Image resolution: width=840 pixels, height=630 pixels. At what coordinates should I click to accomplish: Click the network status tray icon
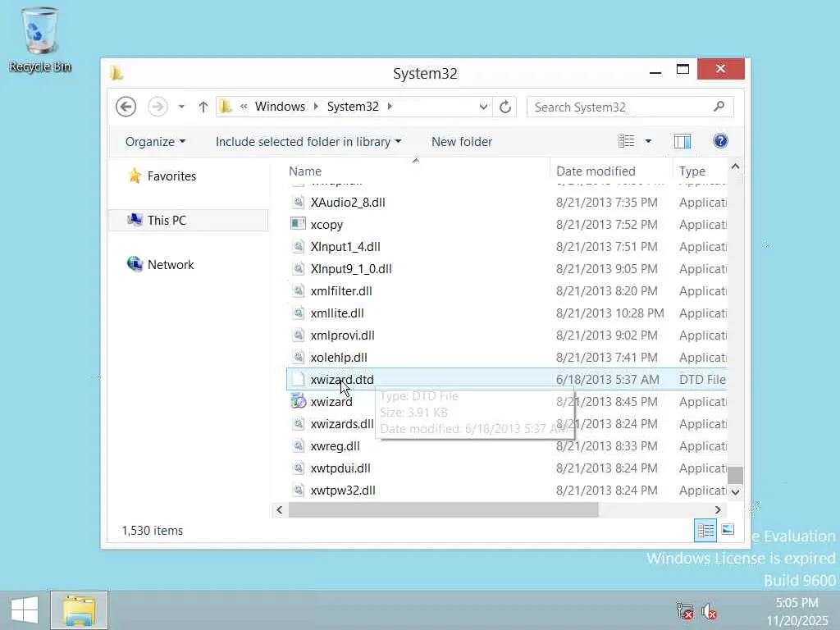click(685, 610)
